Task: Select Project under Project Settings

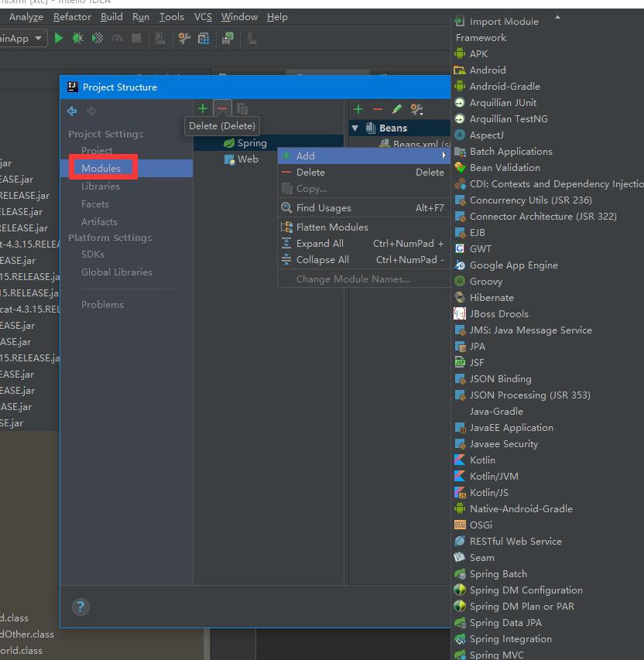Action: (x=97, y=151)
